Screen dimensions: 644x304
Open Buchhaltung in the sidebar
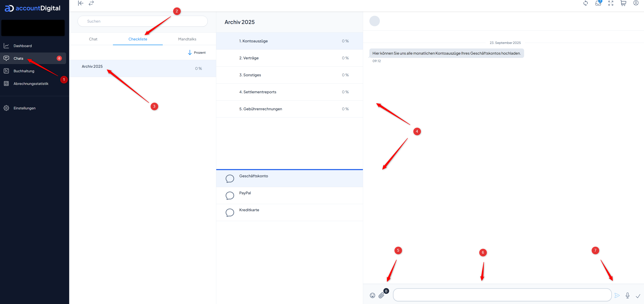pos(24,71)
